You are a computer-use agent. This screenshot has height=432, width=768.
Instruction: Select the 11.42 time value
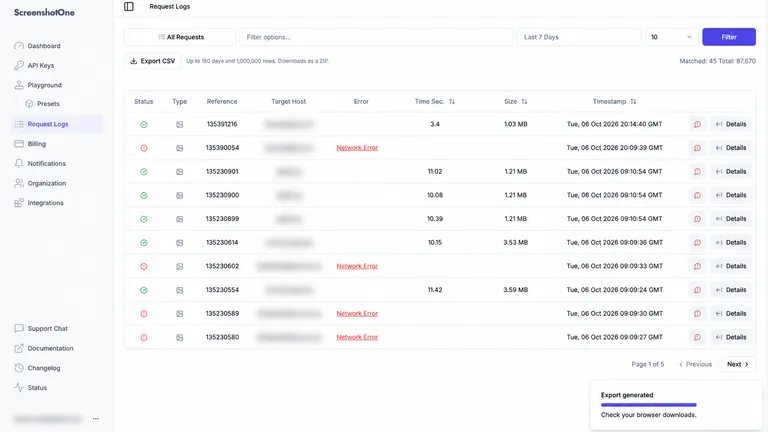(434, 290)
